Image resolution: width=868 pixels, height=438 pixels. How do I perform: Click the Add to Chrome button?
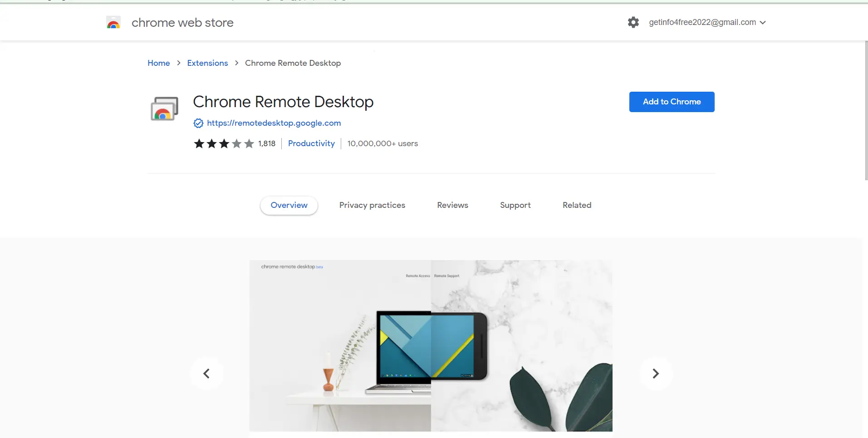pos(672,102)
